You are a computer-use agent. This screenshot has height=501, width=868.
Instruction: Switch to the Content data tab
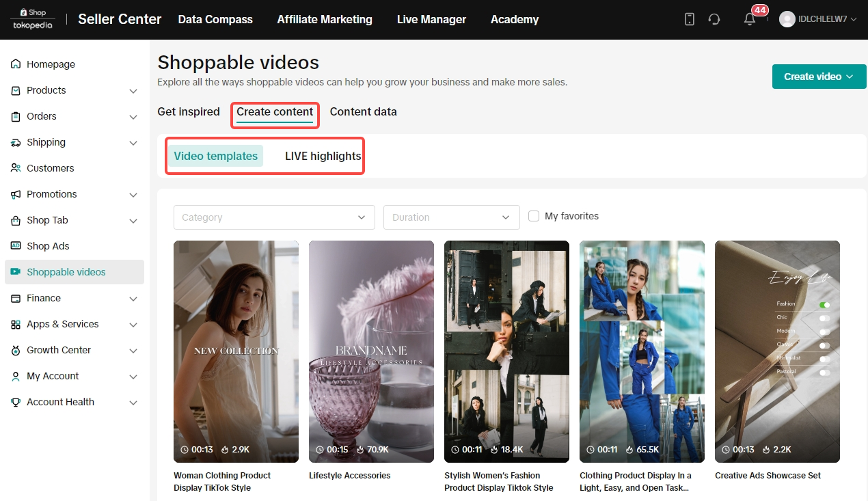(x=363, y=111)
